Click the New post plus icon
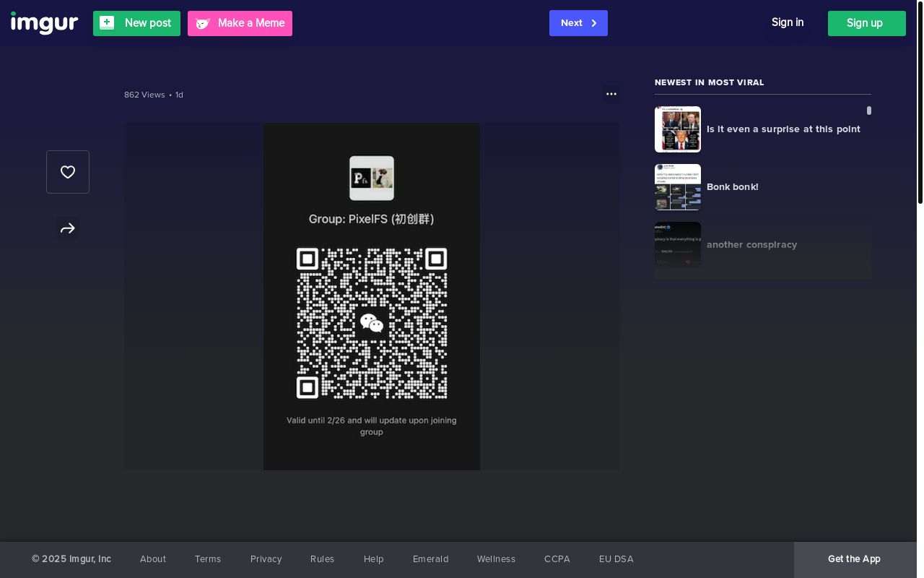The image size is (924, 578). click(x=107, y=22)
